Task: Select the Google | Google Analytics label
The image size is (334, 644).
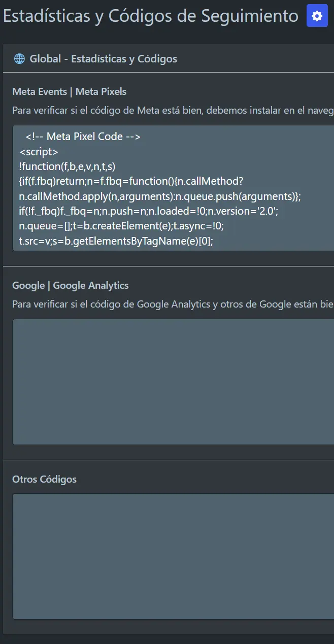Action: 71,286
